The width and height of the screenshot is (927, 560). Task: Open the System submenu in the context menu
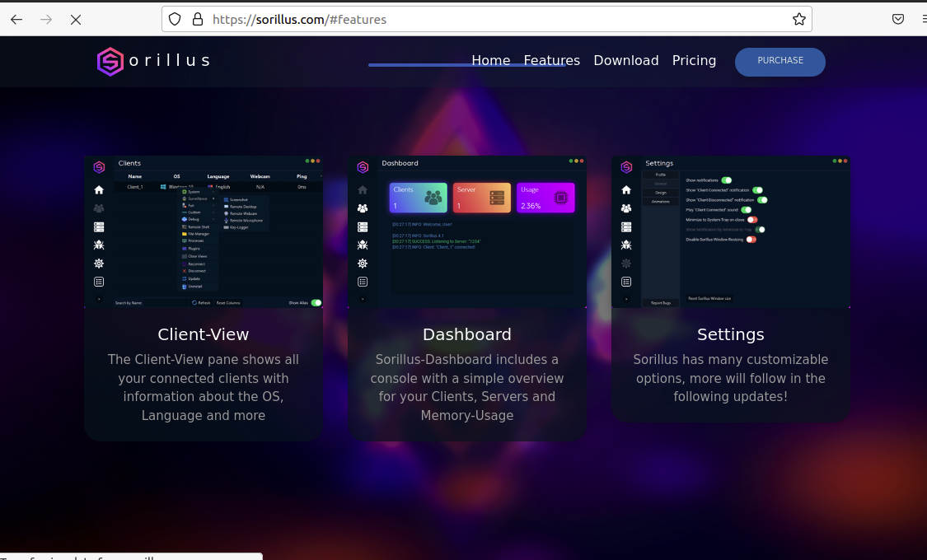(x=198, y=192)
